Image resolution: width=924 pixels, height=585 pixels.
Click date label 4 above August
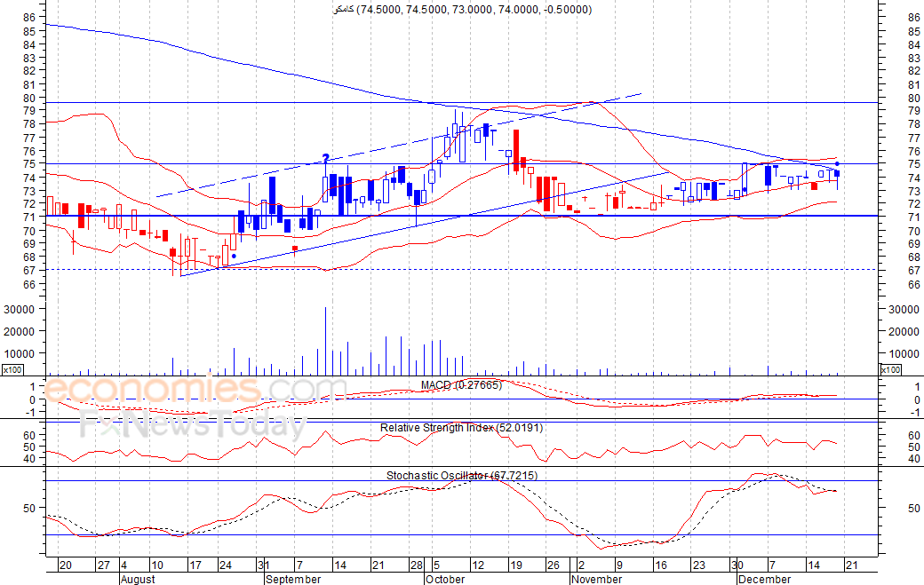tap(123, 565)
